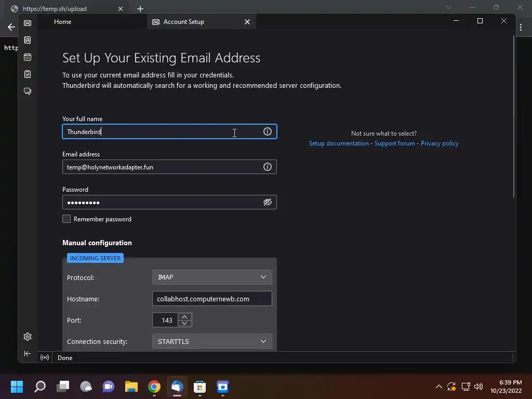Show info for Your full name field

[x=268, y=131]
